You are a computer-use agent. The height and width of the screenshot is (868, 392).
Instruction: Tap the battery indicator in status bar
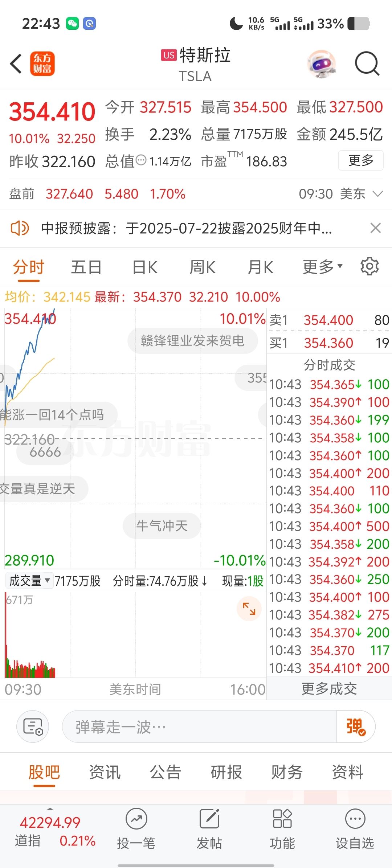pyautogui.click(x=359, y=24)
